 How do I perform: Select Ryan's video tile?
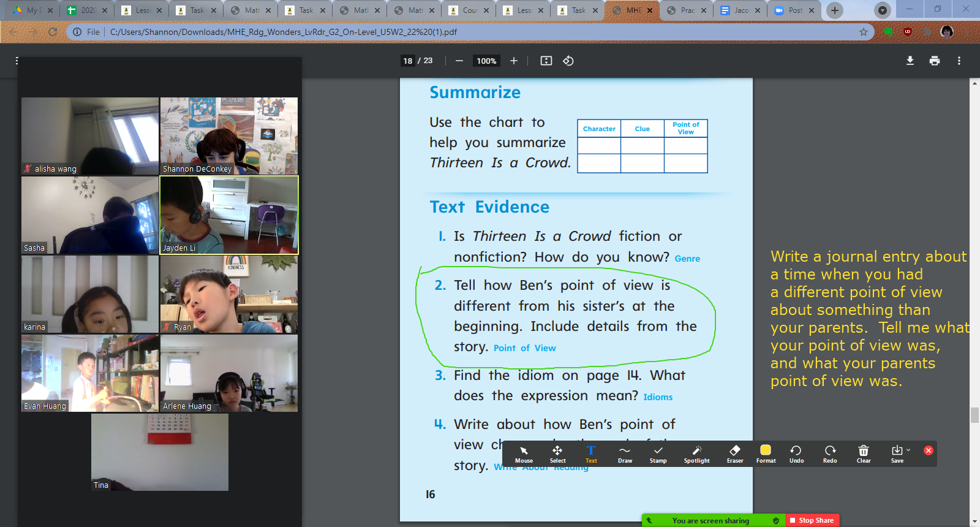[229, 294]
